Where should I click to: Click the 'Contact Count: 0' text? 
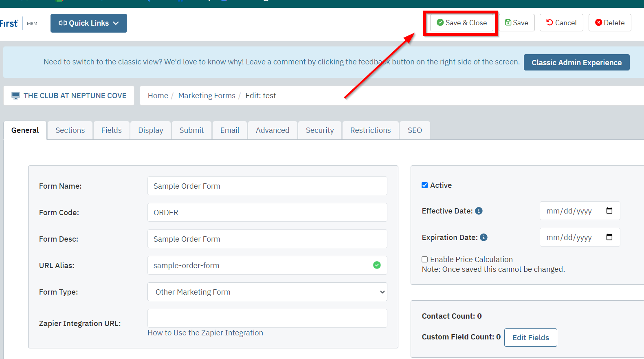point(452,316)
